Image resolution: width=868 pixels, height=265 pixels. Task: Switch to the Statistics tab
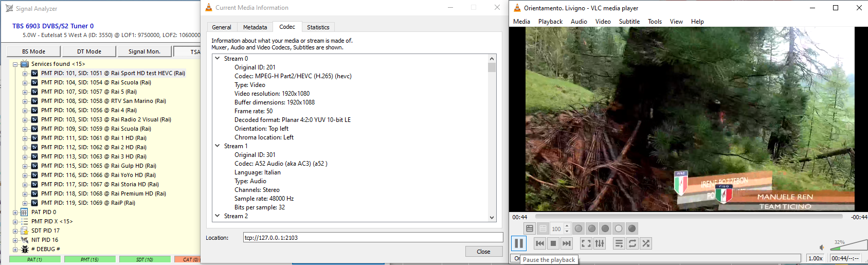pyautogui.click(x=318, y=27)
